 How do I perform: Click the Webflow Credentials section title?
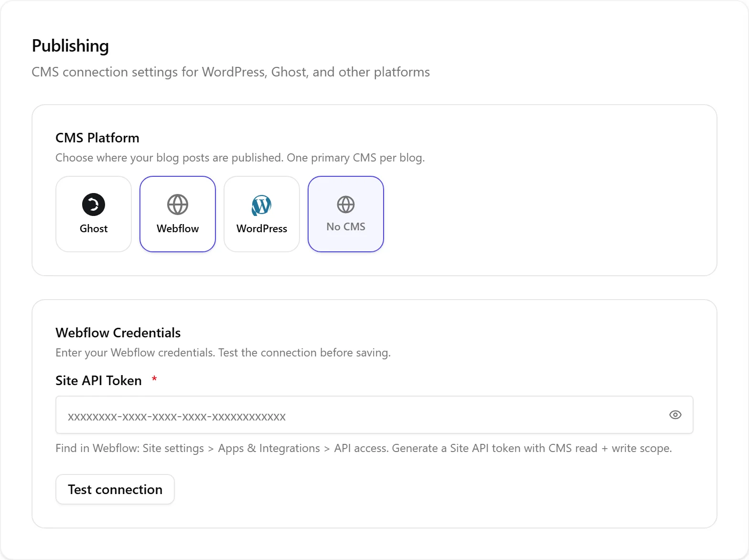click(118, 333)
